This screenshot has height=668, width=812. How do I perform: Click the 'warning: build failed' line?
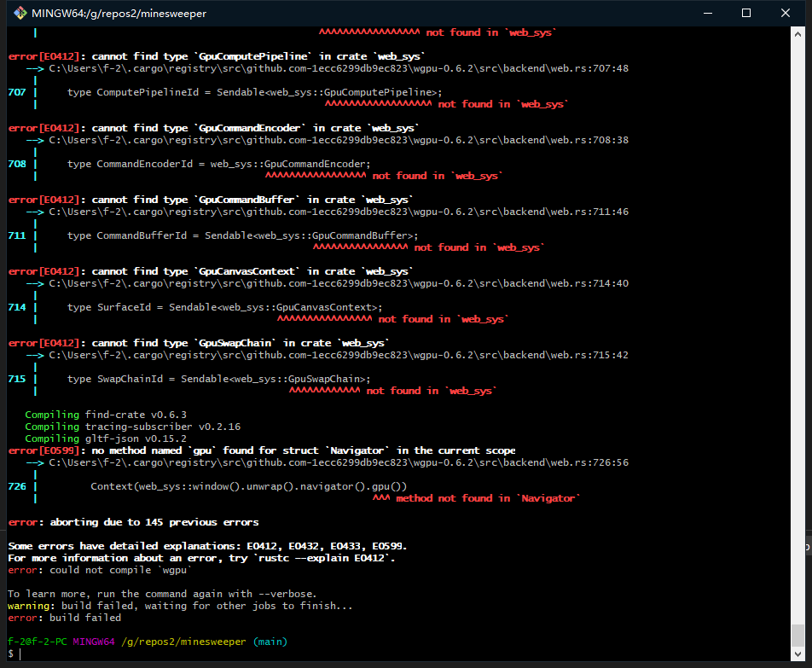(x=179, y=606)
